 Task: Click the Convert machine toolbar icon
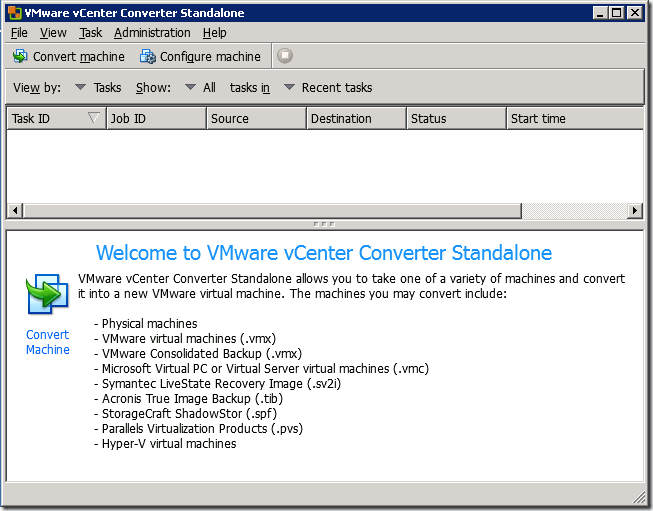click(x=20, y=57)
